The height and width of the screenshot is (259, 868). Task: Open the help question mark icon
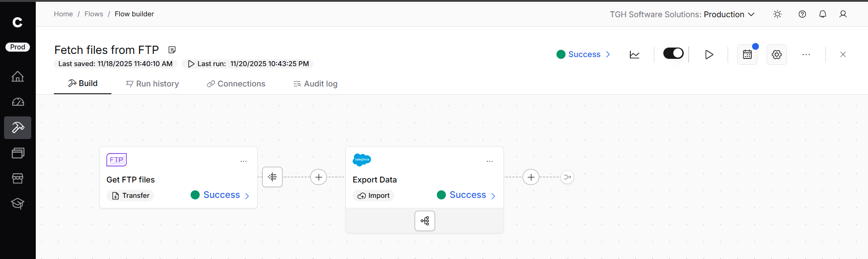point(802,14)
